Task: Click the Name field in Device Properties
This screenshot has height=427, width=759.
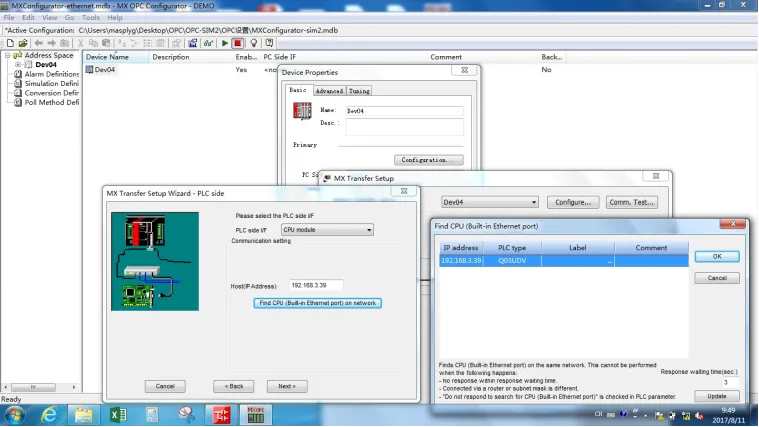Action: [404, 111]
